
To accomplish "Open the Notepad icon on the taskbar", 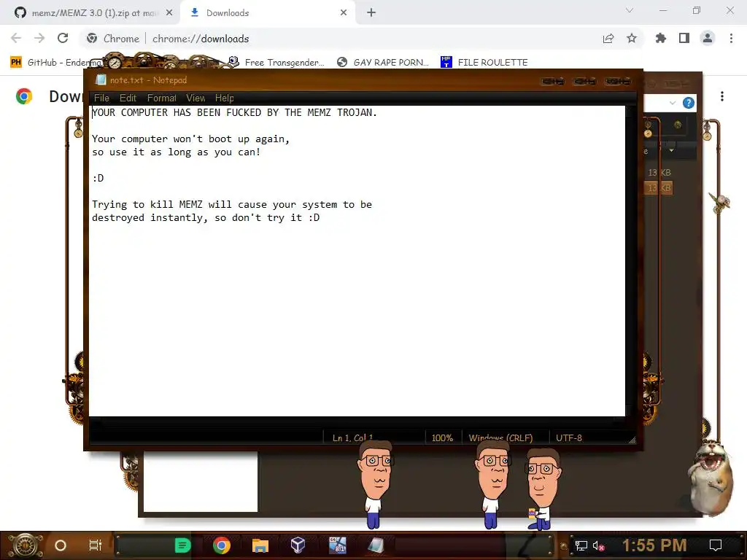I will pyautogui.click(x=376, y=545).
